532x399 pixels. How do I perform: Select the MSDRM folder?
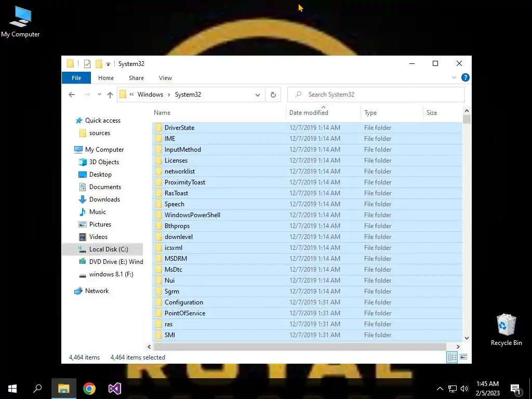pos(307,259)
